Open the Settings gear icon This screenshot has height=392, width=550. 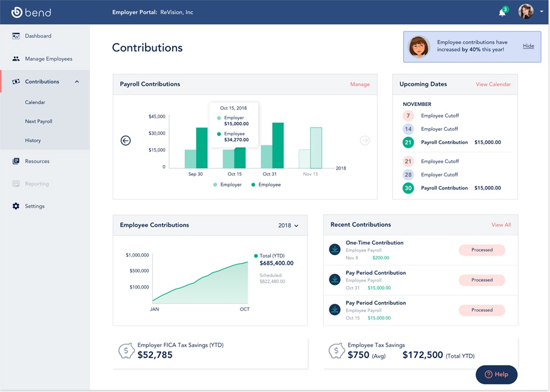[x=16, y=206]
